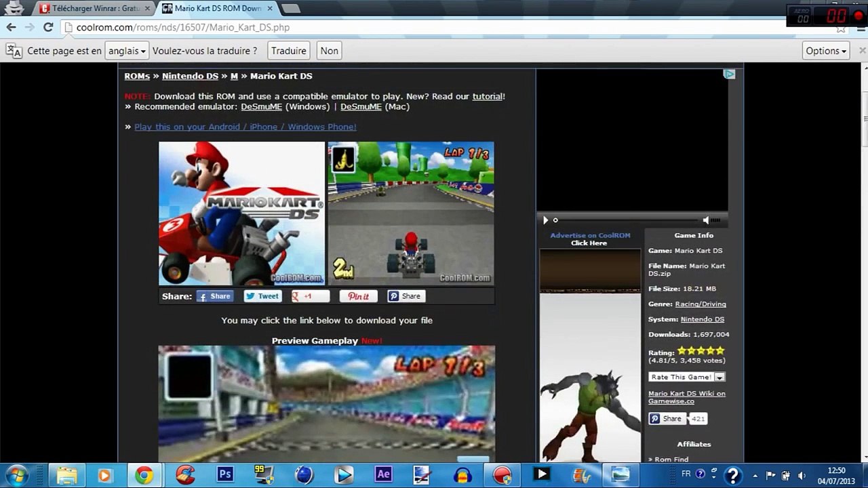Image resolution: width=868 pixels, height=488 pixels.
Task: Open the Windows Start menu
Action: pos(16,475)
